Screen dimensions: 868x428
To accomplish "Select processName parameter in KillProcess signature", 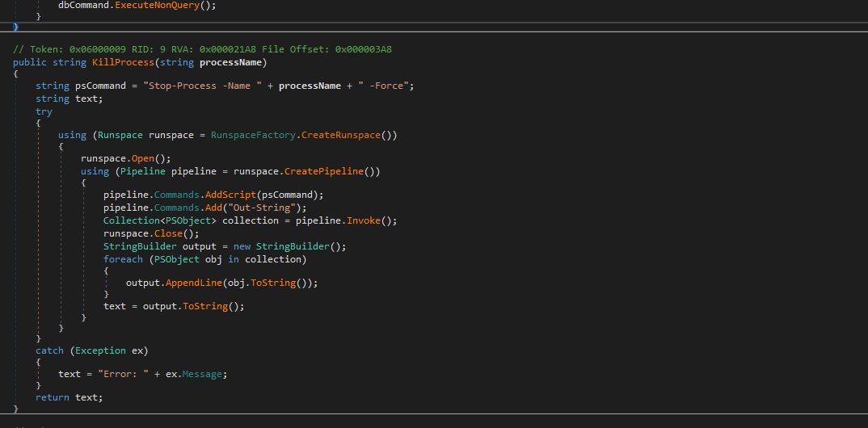I will pyautogui.click(x=231, y=62).
